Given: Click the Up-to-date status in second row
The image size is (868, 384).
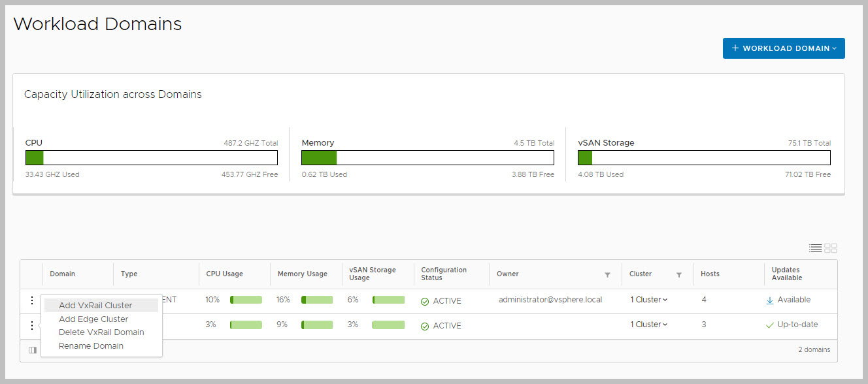Looking at the screenshot, I should pyautogui.click(x=797, y=325).
